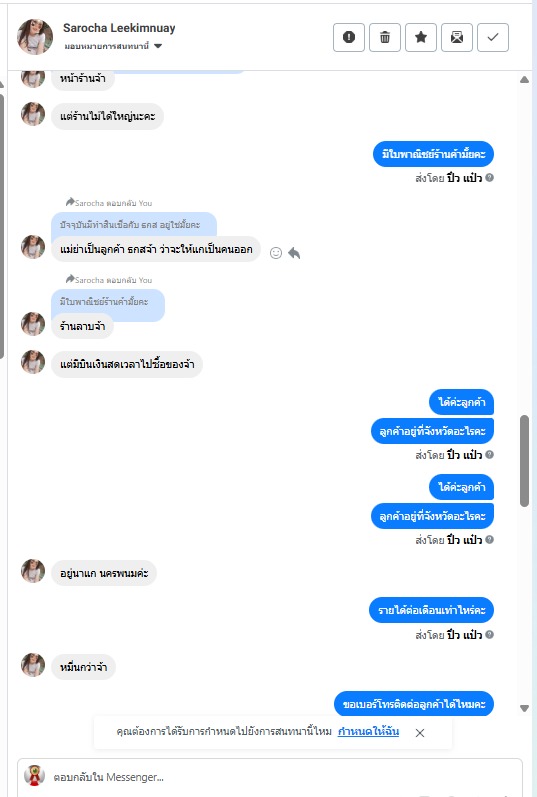Click the กำหนดให้ฉัน link

point(368,731)
